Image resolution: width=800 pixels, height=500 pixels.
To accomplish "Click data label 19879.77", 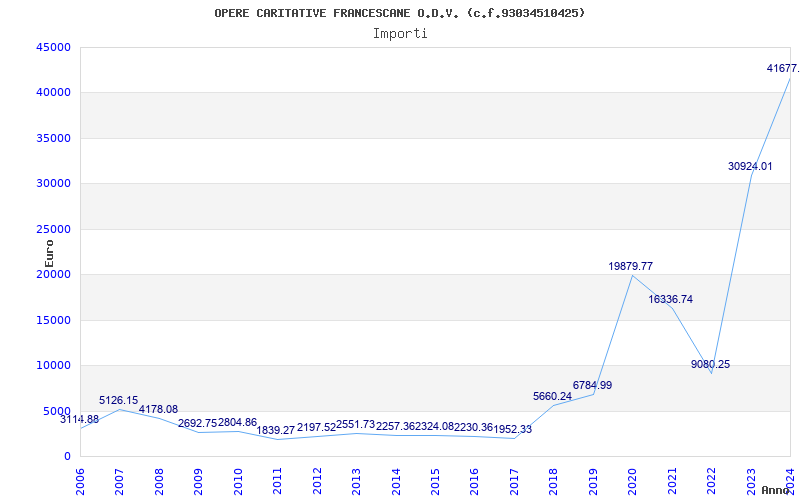I will (x=631, y=266).
